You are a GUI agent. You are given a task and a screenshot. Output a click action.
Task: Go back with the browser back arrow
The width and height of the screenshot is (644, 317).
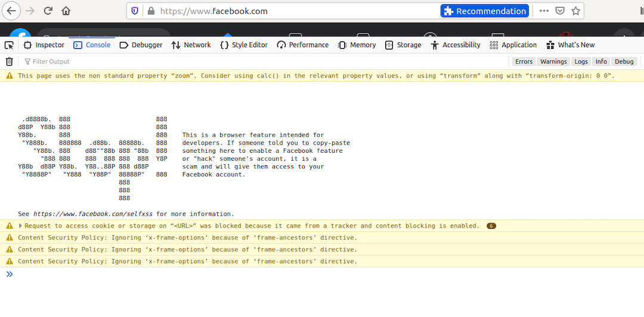11,11
